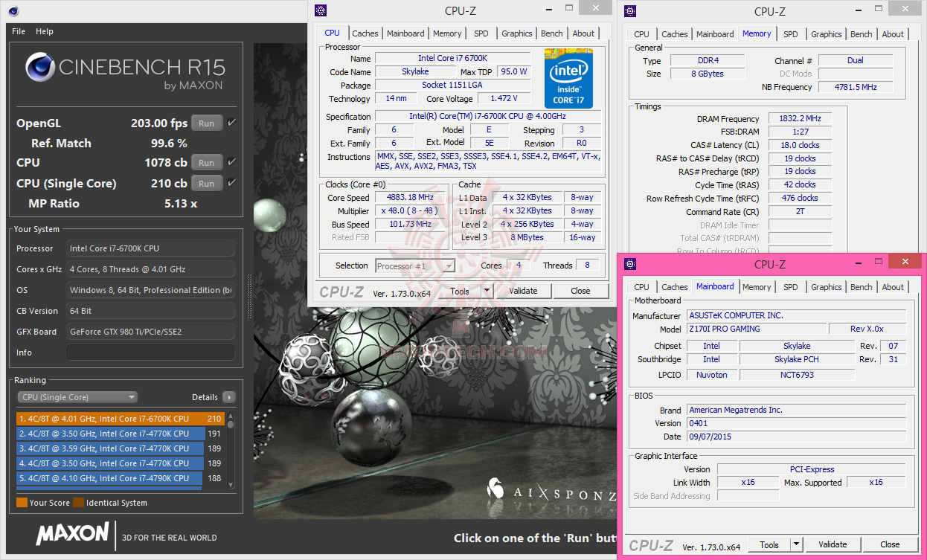The image size is (927, 560).
Task: Click the Intel Core i7 badge on CPU tab
Action: [568, 78]
